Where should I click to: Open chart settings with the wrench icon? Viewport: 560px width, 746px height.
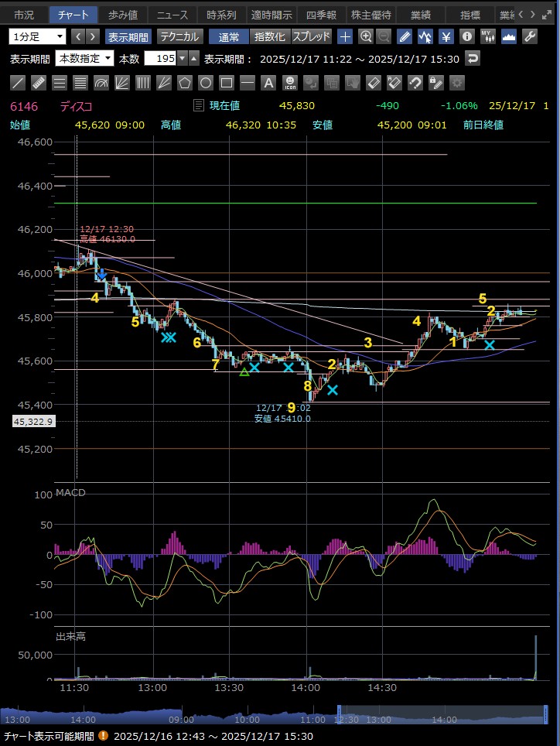530,36
